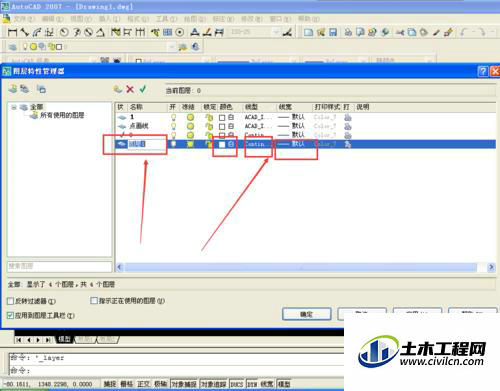
Task: Toggle lock icon for layer 1
Action: coord(209,117)
